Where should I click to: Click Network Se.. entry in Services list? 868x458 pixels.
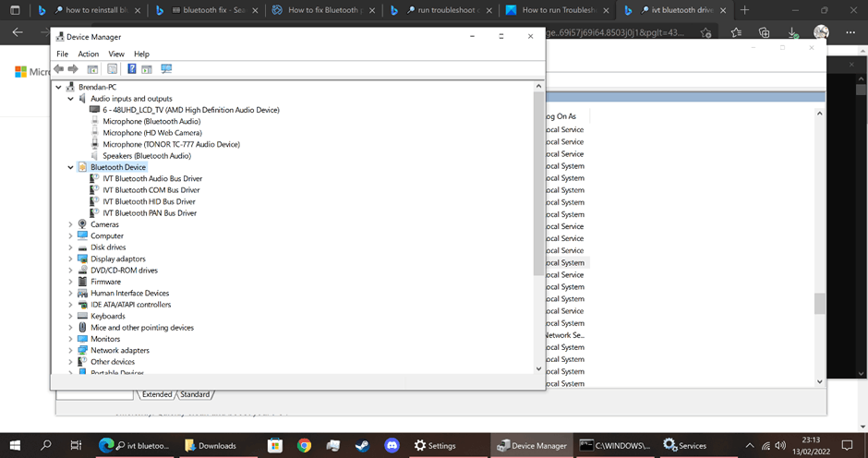point(564,335)
